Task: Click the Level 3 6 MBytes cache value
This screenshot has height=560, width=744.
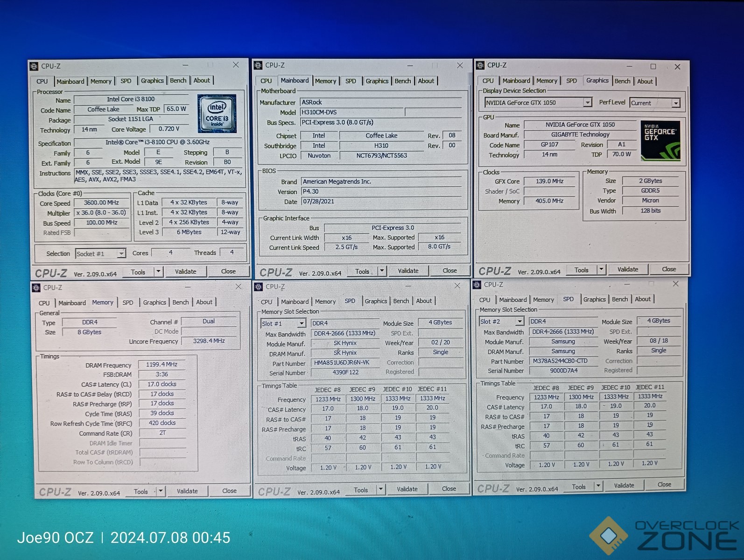Action: [189, 232]
